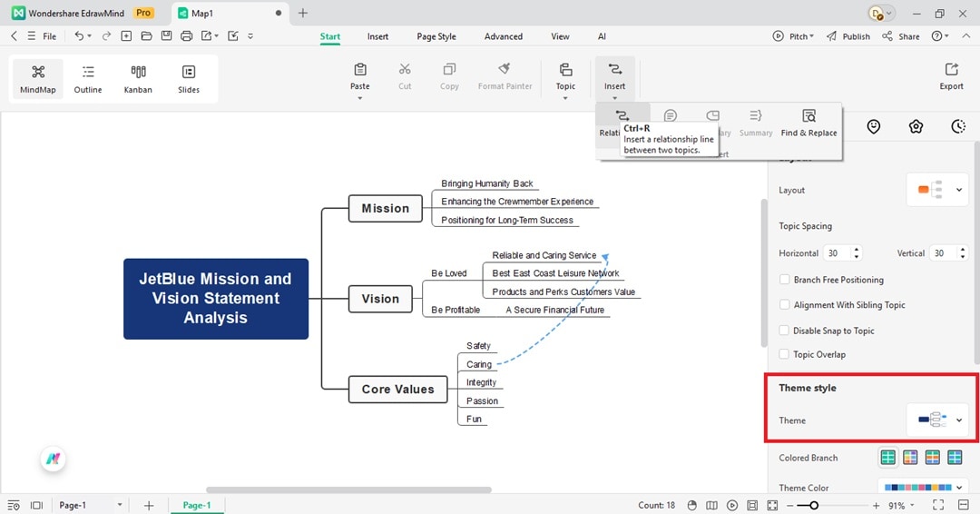The width and height of the screenshot is (980, 514).
Task: Click the zoom slider handle
Action: click(x=814, y=505)
